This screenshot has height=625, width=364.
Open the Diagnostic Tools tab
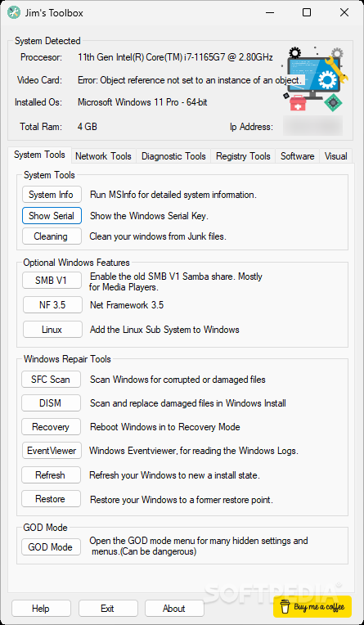pyautogui.click(x=173, y=156)
